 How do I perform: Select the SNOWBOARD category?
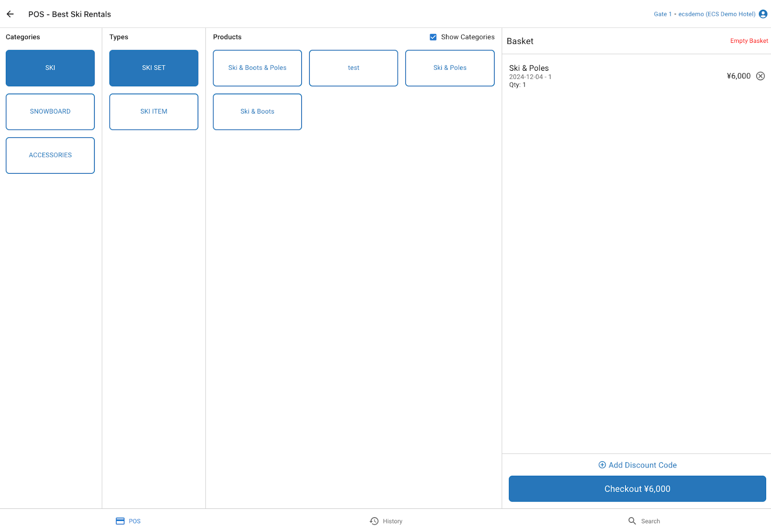tap(50, 111)
